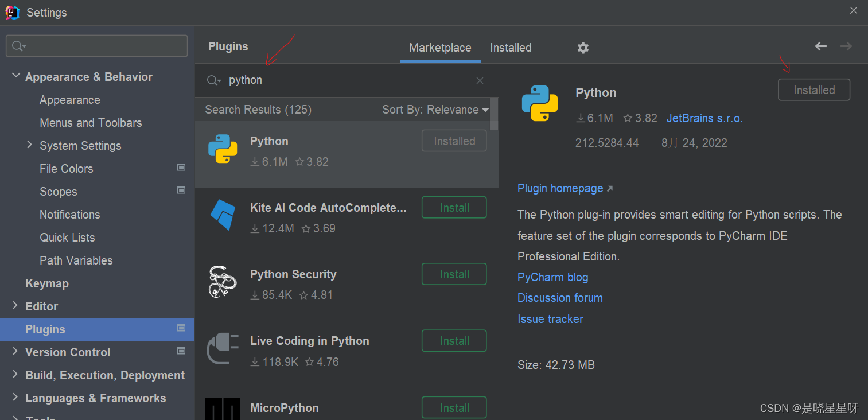Open the Sort By Relevance dropdown
Screen dimensions: 868x420
pos(435,110)
